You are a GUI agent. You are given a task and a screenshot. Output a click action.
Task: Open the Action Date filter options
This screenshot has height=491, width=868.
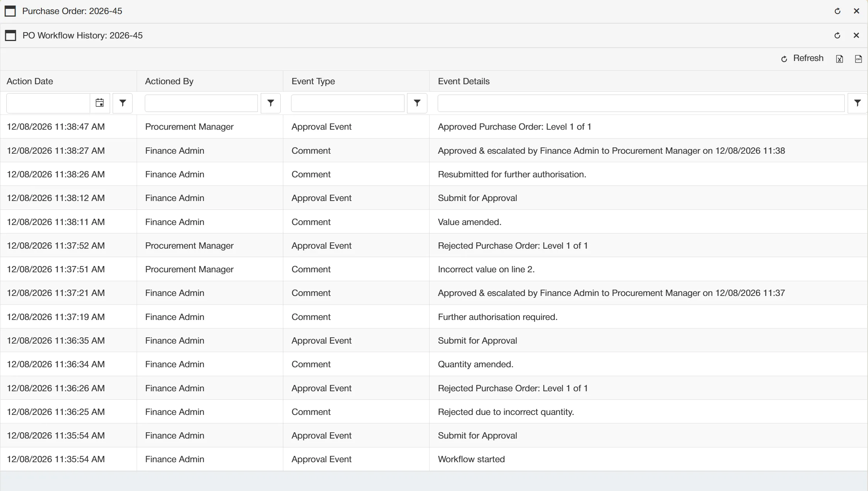tap(123, 103)
